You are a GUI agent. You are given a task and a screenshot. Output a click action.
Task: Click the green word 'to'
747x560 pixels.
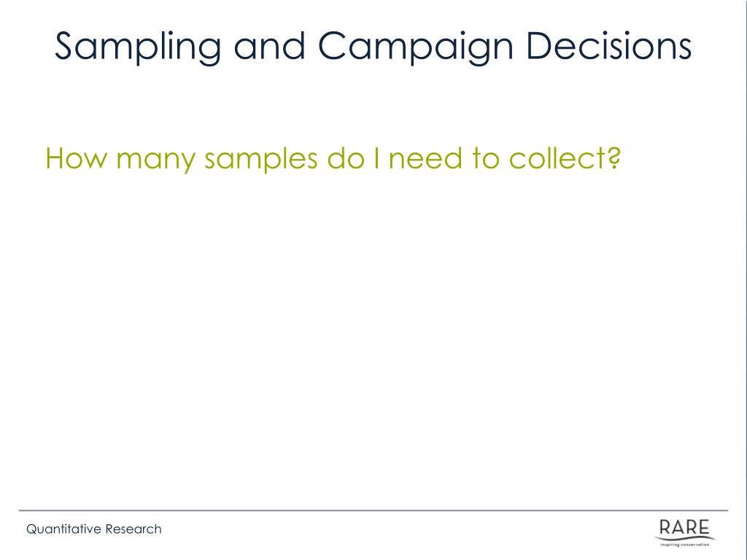[x=485, y=157]
